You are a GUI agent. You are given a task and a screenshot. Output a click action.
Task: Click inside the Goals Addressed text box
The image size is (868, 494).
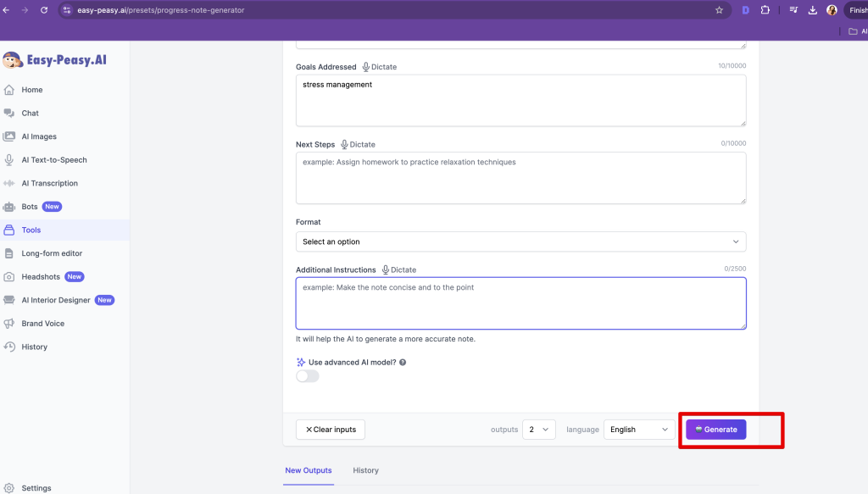click(x=520, y=100)
